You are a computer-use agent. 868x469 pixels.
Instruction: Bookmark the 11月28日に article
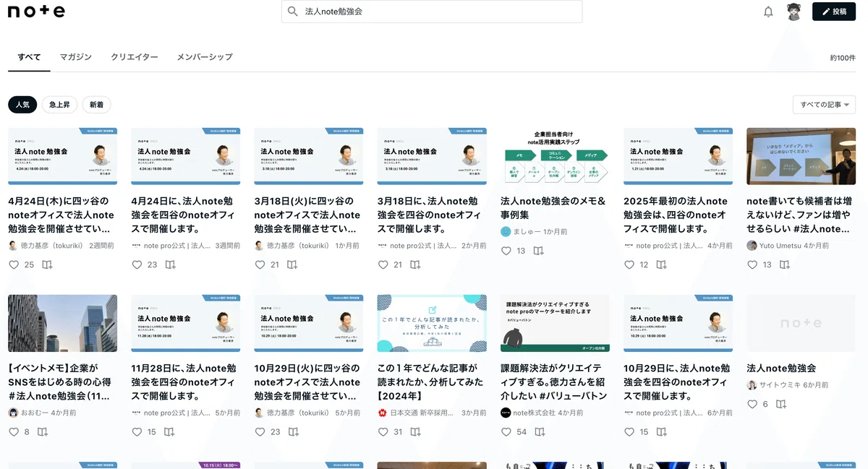coord(169,431)
